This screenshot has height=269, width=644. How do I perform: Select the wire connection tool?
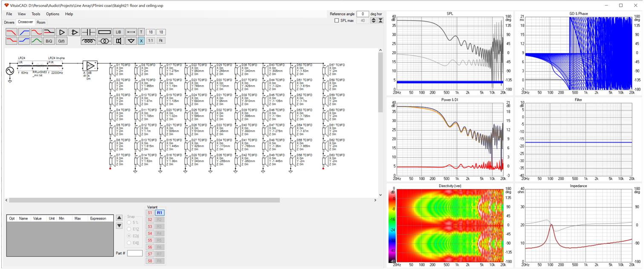[131, 32]
